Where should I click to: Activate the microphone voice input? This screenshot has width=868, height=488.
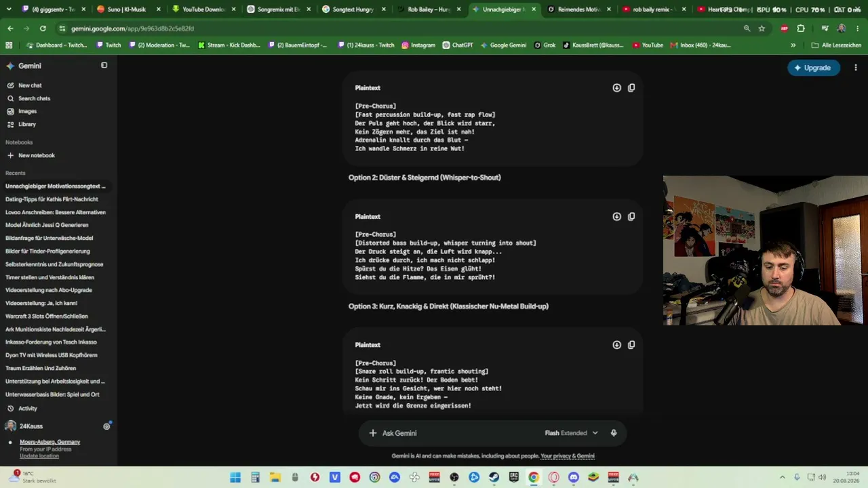pyautogui.click(x=614, y=433)
